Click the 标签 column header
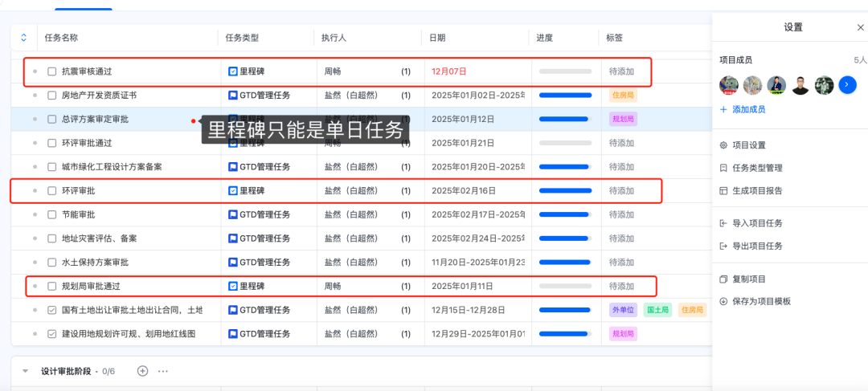Screen dimensions: 868x391 pyautogui.click(x=615, y=39)
